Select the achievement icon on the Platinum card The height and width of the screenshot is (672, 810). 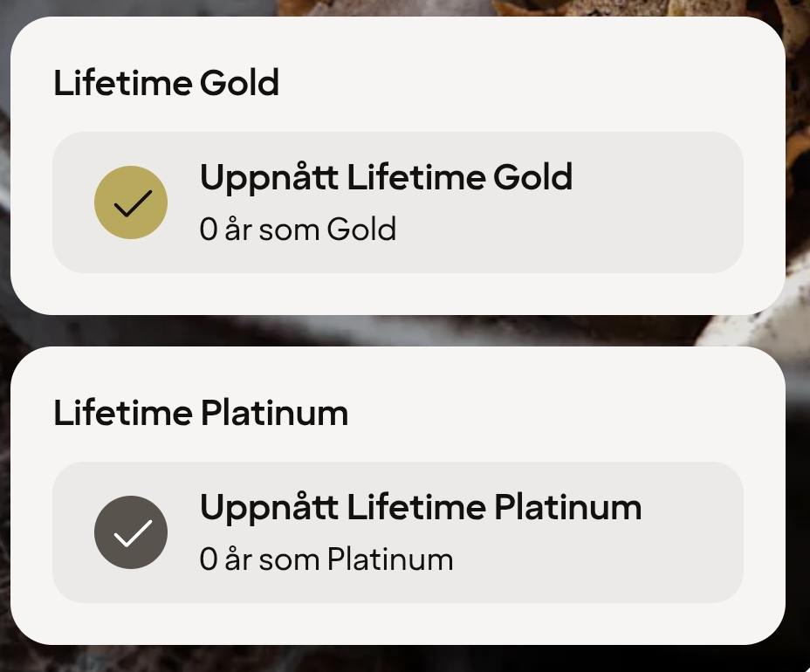(x=131, y=532)
